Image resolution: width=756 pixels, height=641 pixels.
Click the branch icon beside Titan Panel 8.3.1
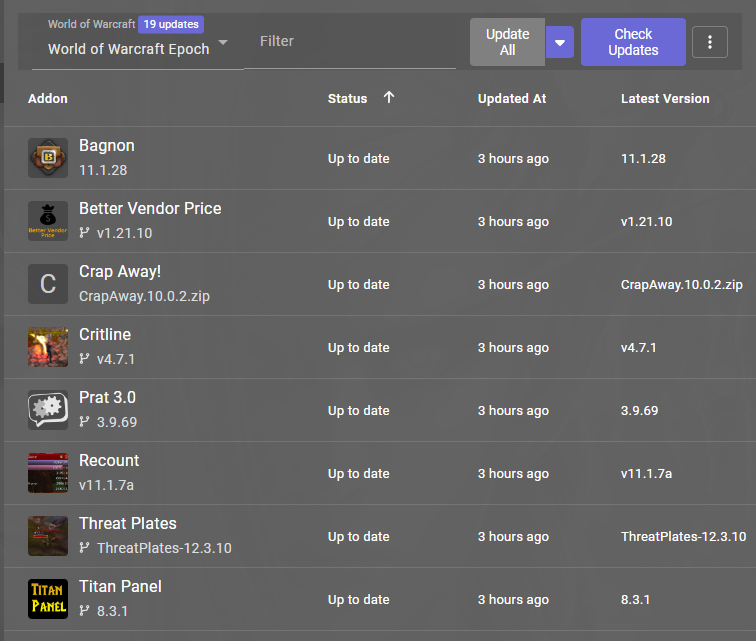84,611
